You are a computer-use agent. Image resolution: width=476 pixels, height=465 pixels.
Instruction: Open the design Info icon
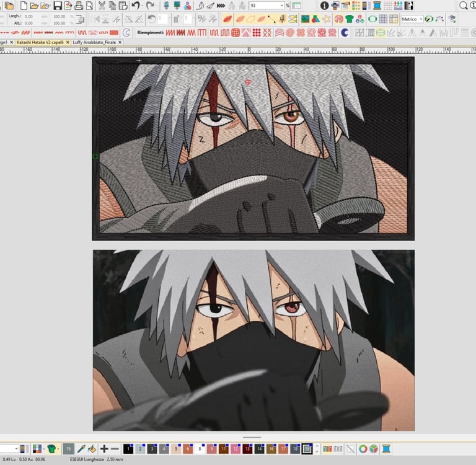pos(324,6)
